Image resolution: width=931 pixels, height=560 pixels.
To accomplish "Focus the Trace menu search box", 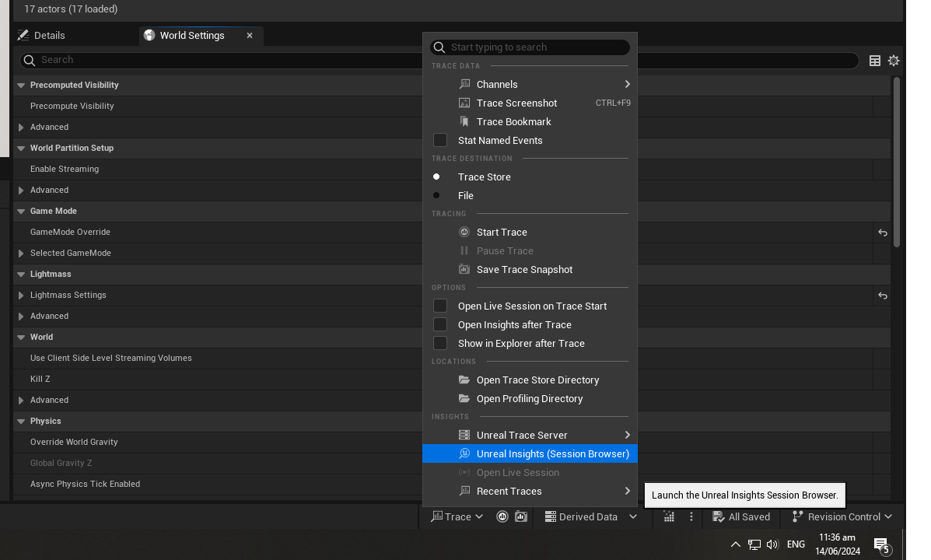I will pyautogui.click(x=530, y=47).
